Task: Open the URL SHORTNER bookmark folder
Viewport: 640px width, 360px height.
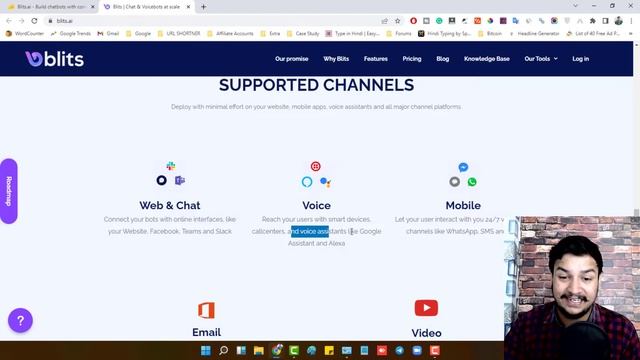Action: coord(179,33)
